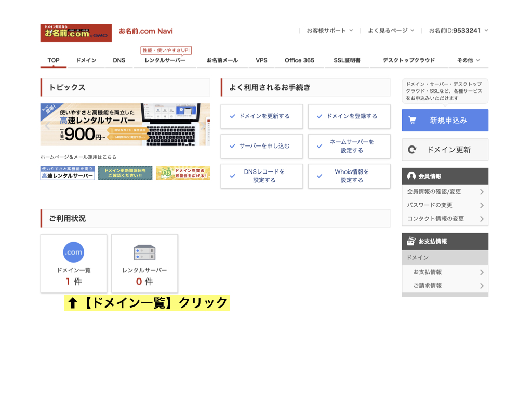This screenshot has width=532, height=399.
Task: Click the blue .com domain icon
Action: click(74, 252)
